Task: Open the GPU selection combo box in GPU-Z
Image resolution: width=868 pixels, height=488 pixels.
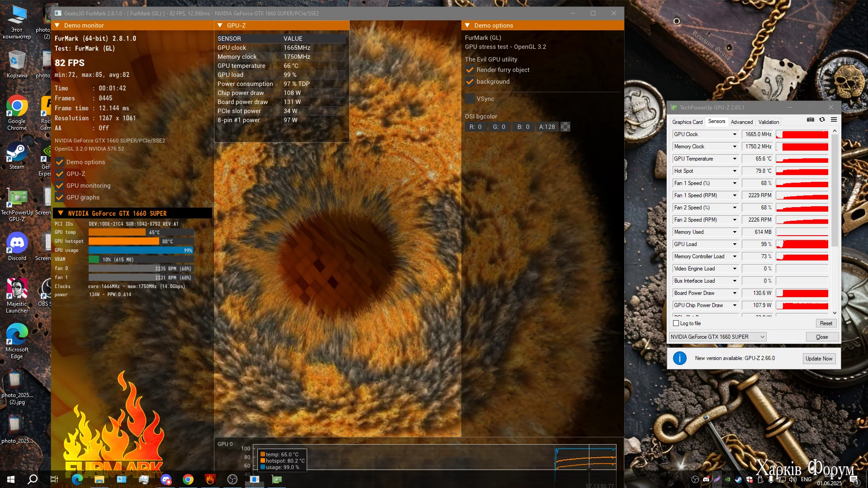Action: click(x=717, y=336)
